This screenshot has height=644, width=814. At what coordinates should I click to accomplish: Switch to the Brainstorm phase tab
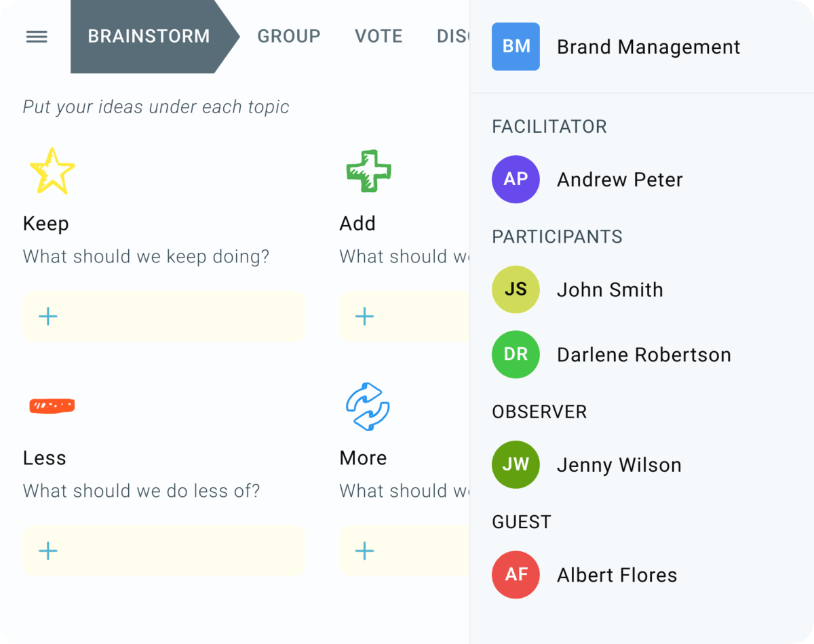(149, 37)
